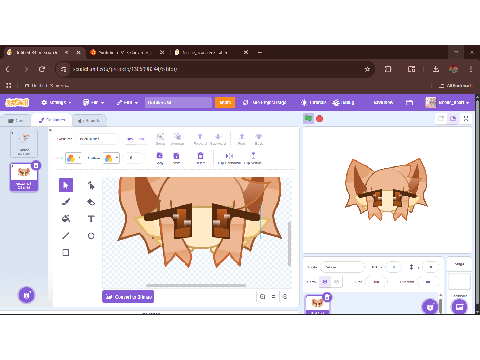Viewport: 480px width, 360px height.
Task: Switch to the second browser tab
Action: [x=125, y=52]
